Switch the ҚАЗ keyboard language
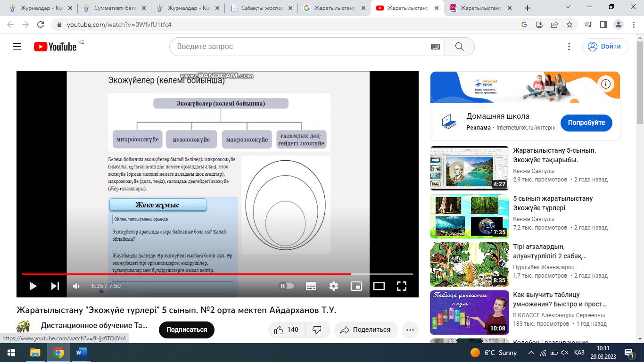The width and height of the screenshot is (644, 362). coord(579,353)
